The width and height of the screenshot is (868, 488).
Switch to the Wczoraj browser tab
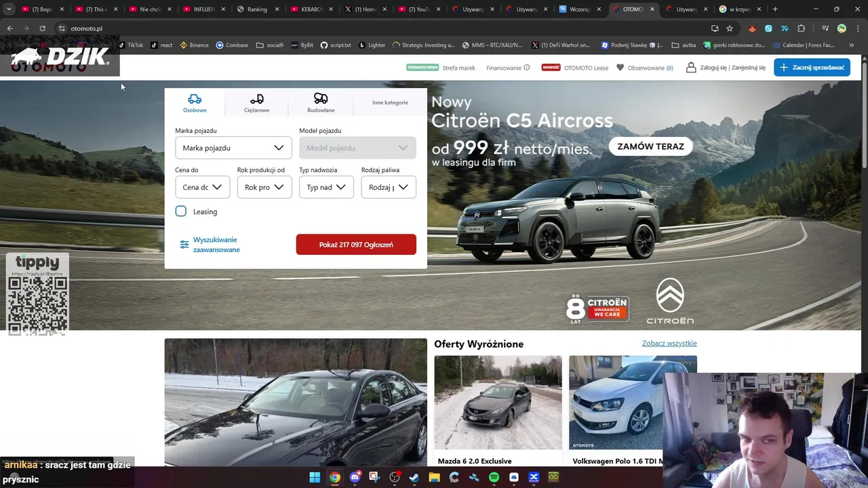[580, 9]
